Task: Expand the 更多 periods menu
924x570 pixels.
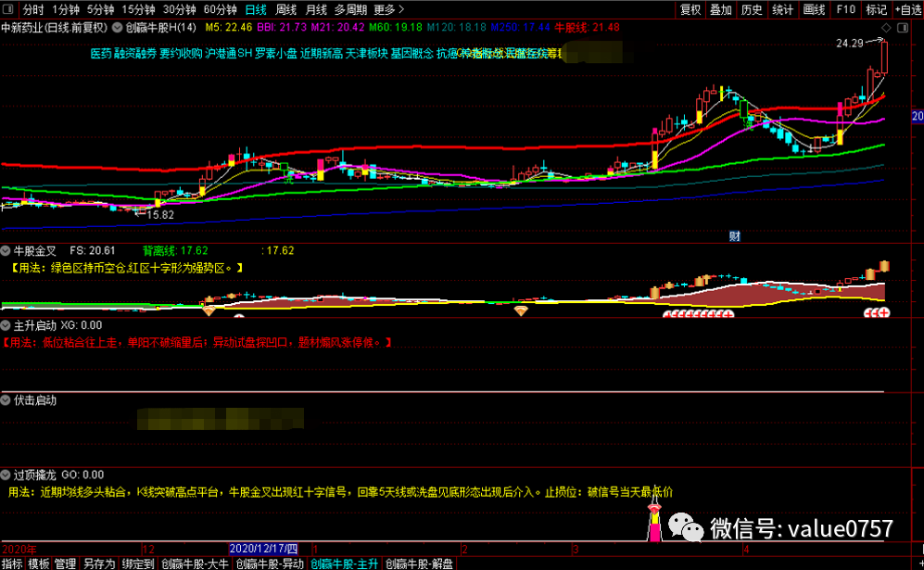Action: tap(389, 9)
